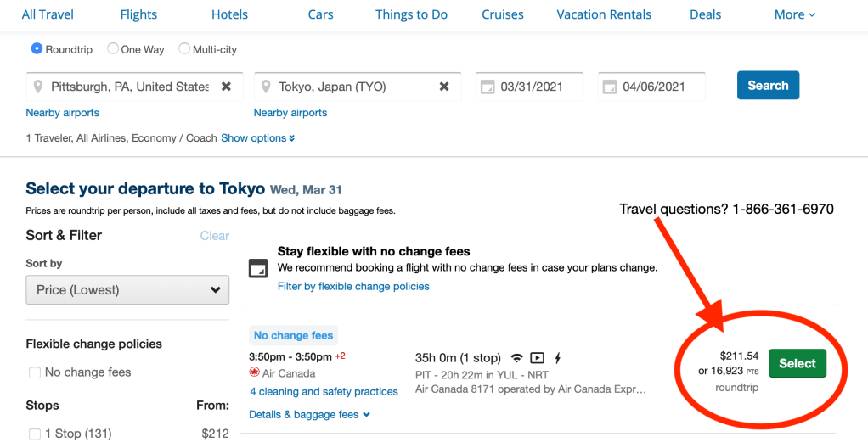Select the Multi-city radio option
868x448 pixels.
tap(184, 49)
